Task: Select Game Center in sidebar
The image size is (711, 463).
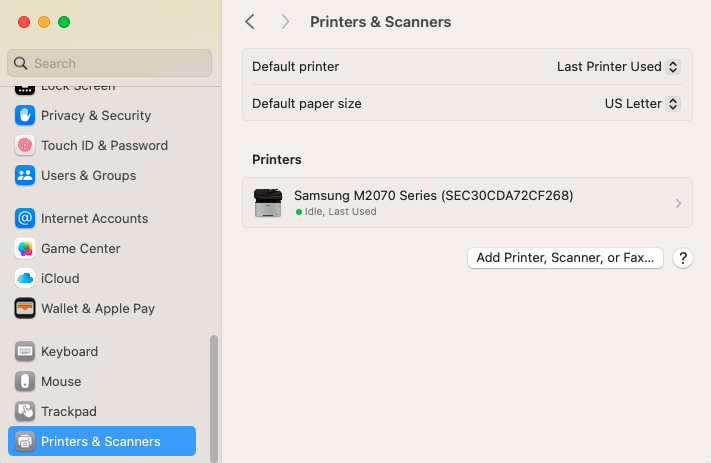Action: (102, 249)
